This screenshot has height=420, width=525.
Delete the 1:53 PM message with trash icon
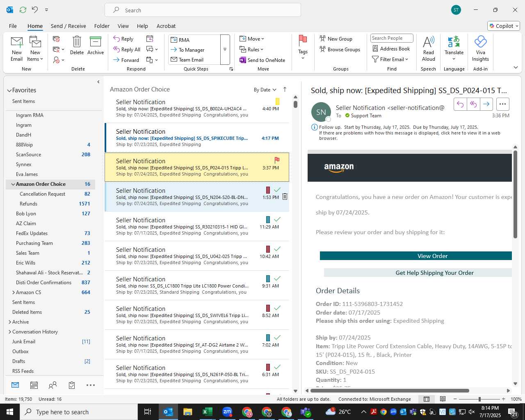285,197
